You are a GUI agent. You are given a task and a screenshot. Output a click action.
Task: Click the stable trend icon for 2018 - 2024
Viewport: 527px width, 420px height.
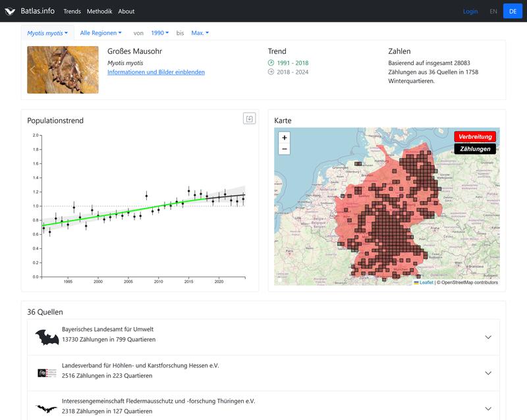[271, 72]
